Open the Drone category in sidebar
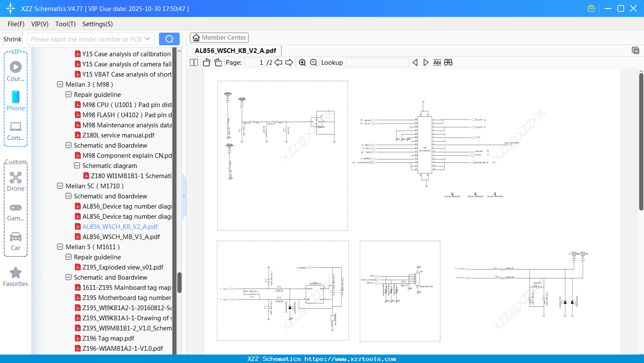 pos(16,181)
